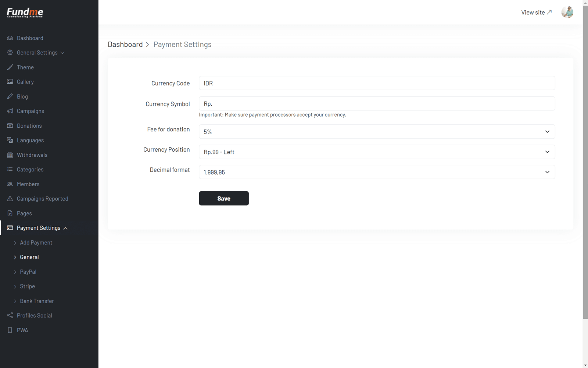Open the Languages section icon

pos(10,140)
